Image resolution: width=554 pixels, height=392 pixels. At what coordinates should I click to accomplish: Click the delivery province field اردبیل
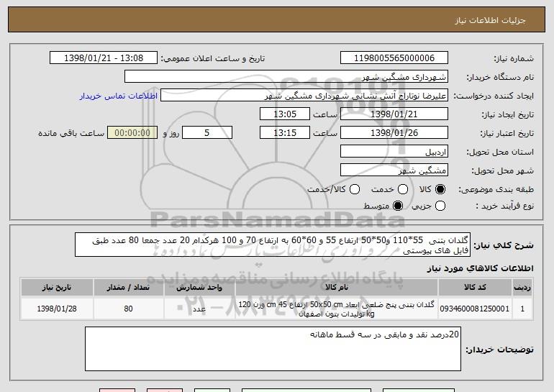tap(394, 152)
